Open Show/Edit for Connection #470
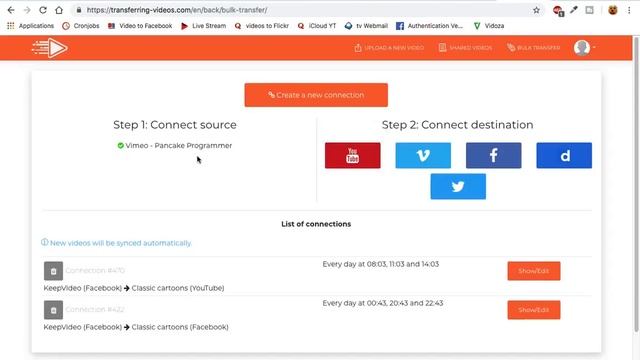The height and width of the screenshot is (360, 640). [534, 271]
